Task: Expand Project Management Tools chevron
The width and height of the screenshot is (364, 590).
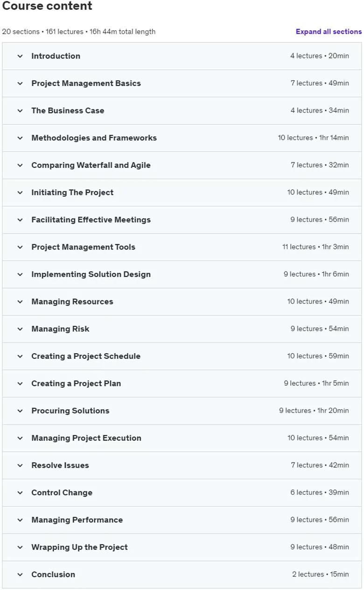Action: 20,247
